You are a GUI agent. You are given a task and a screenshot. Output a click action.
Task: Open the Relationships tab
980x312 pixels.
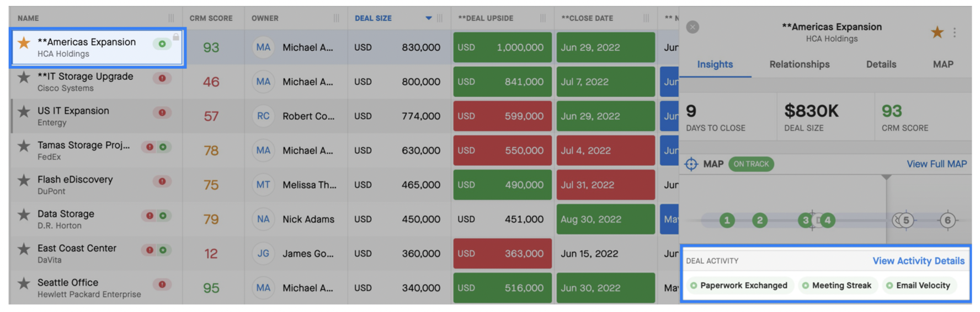click(x=800, y=64)
